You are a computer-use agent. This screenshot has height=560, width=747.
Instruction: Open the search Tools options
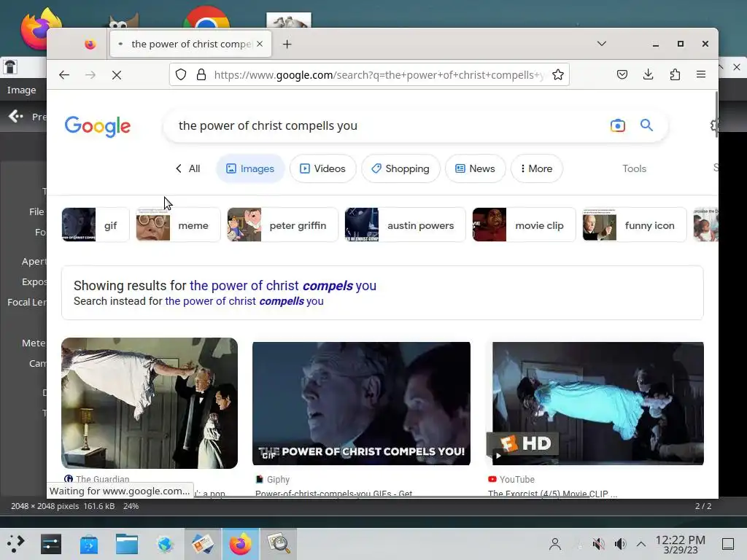(634, 168)
